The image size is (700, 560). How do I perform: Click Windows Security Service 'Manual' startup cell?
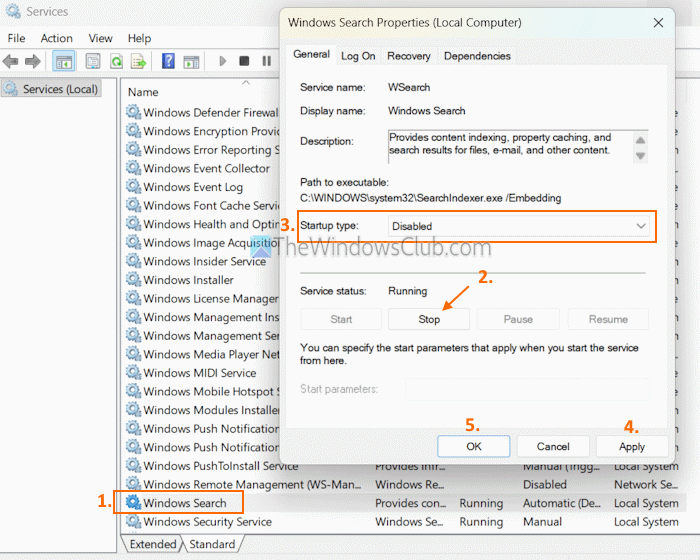coord(542,522)
